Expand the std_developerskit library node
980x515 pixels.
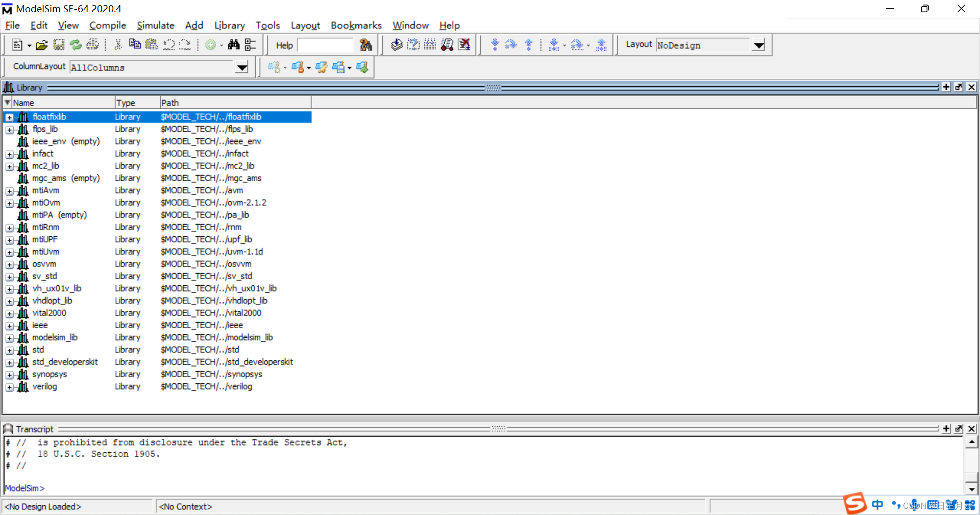pos(9,362)
